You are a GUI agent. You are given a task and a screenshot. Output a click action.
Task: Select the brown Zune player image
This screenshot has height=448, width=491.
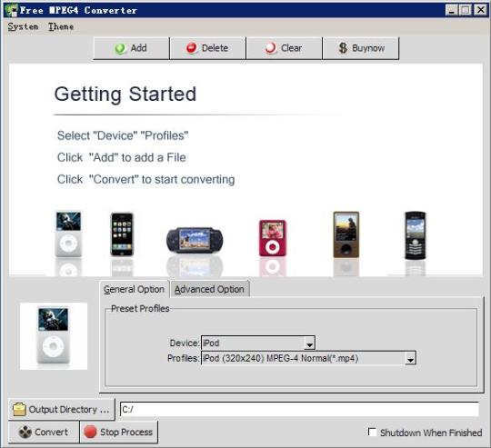(346, 234)
